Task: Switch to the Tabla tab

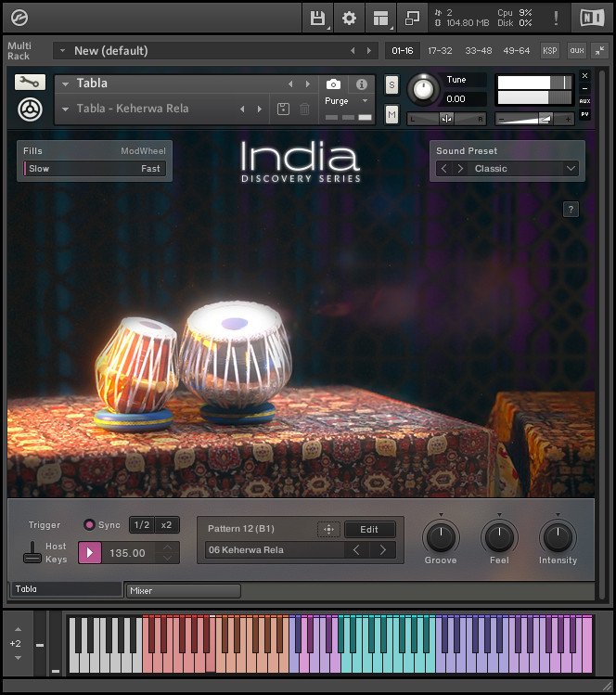Action: [x=67, y=589]
